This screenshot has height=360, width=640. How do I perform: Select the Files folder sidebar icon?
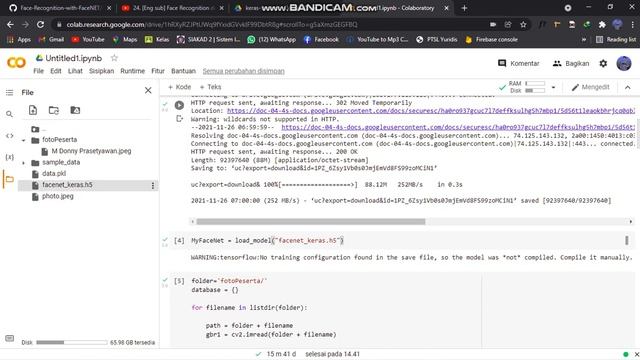click(9, 179)
